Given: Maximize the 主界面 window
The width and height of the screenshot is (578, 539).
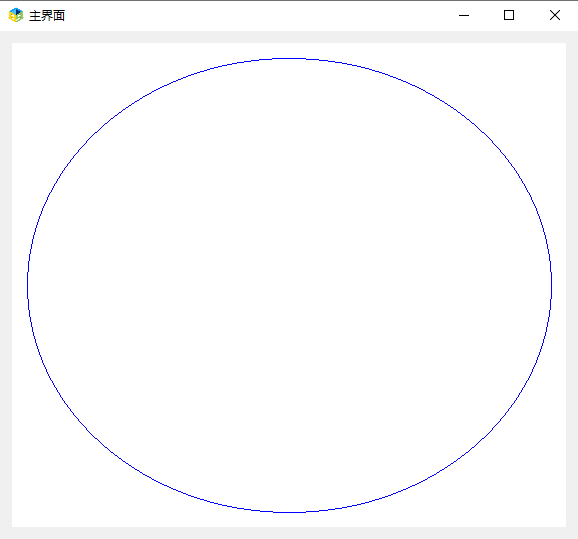Looking at the screenshot, I should tap(509, 15).
